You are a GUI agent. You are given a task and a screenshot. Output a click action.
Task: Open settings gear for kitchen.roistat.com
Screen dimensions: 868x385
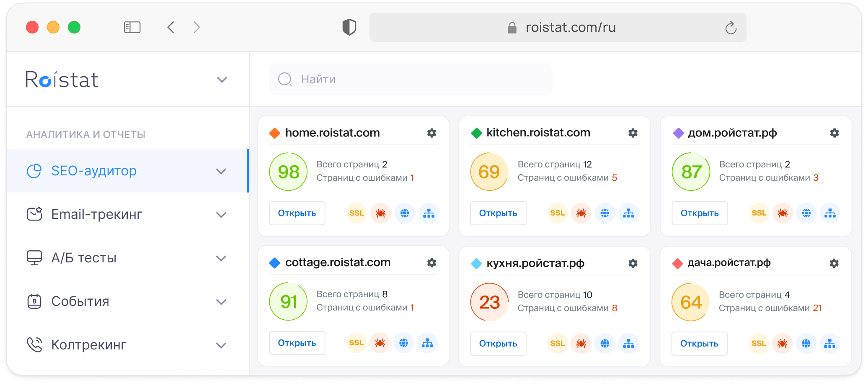[x=633, y=133]
